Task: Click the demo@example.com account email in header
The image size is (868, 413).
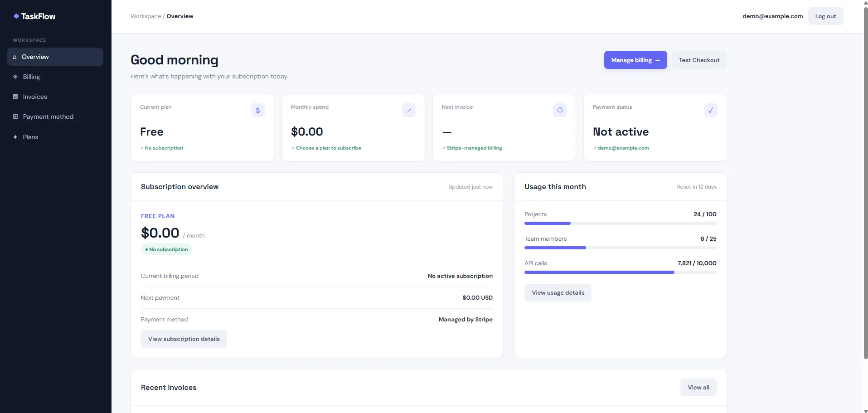Action: pyautogui.click(x=772, y=16)
